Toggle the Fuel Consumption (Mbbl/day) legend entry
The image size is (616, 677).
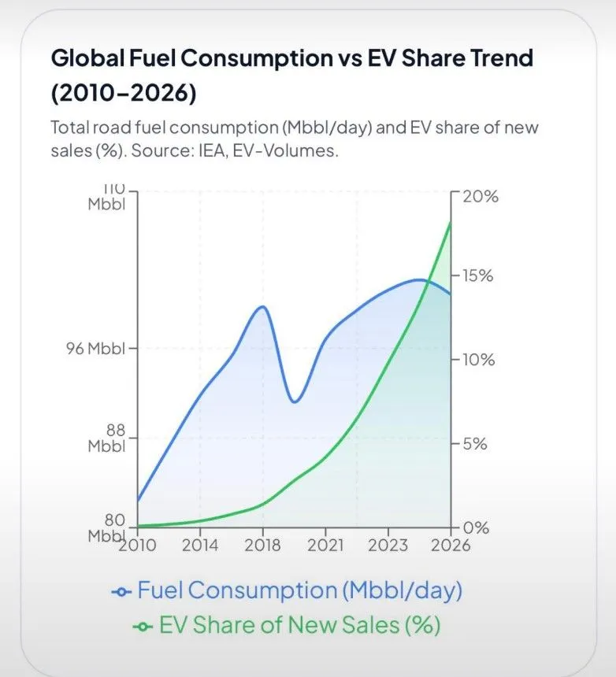(x=287, y=590)
